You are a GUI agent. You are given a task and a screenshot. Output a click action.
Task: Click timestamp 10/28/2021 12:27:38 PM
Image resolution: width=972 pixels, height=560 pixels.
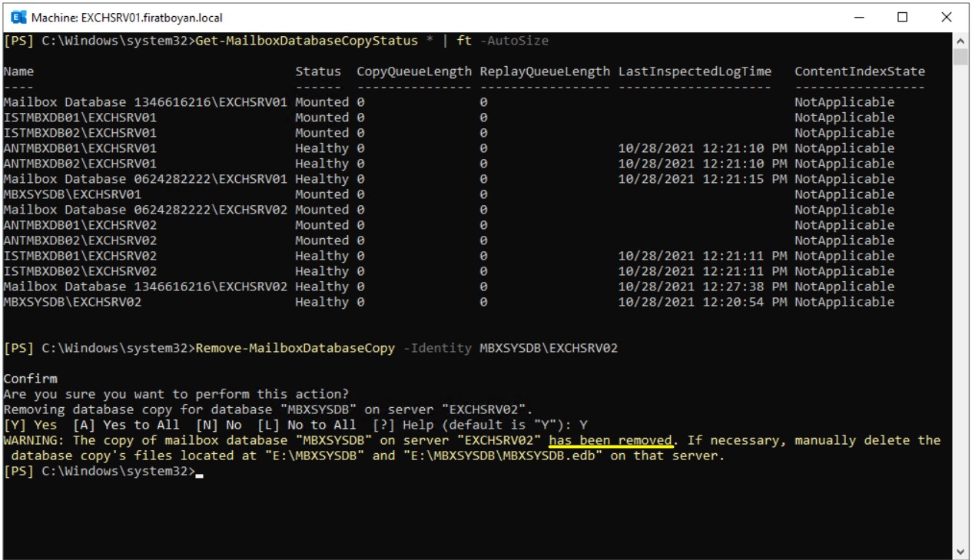point(702,287)
